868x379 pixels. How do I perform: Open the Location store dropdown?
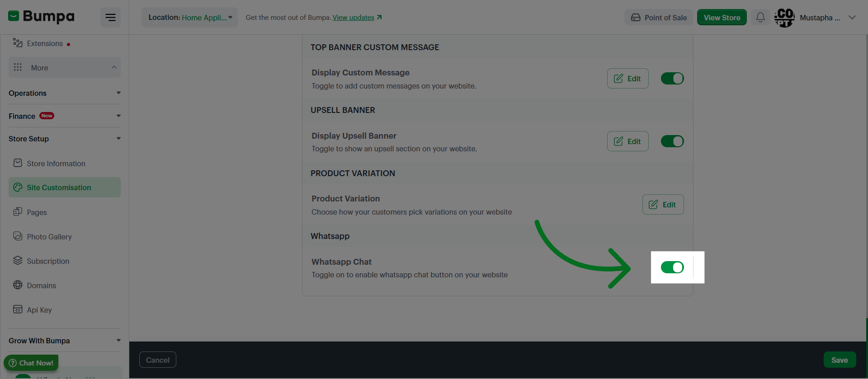(190, 17)
